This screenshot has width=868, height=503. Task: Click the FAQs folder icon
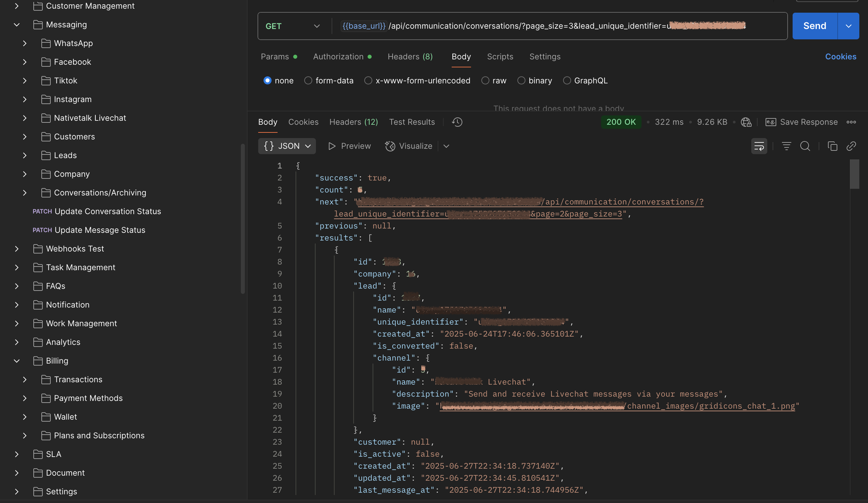pos(38,286)
